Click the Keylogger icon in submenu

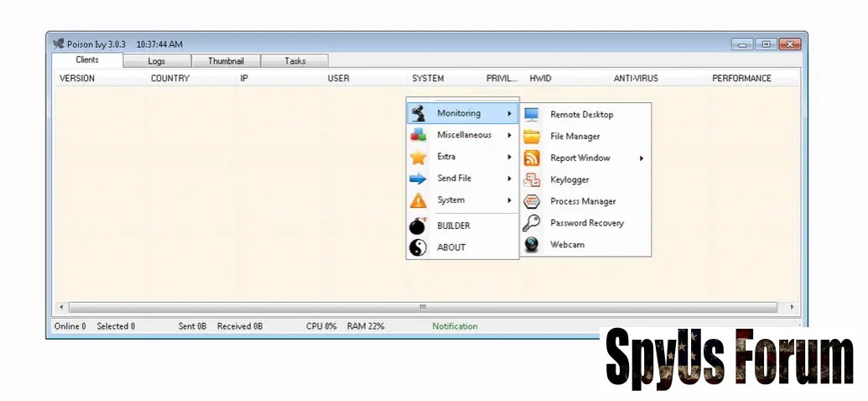point(532,180)
